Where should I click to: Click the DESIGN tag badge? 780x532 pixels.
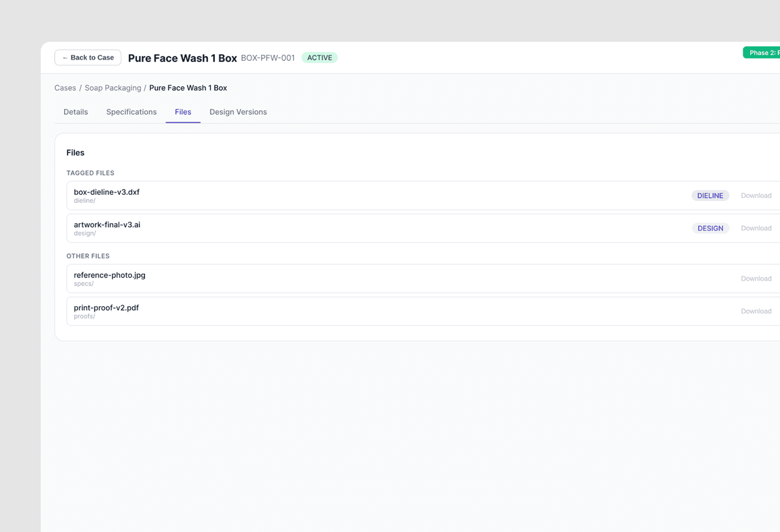(710, 228)
